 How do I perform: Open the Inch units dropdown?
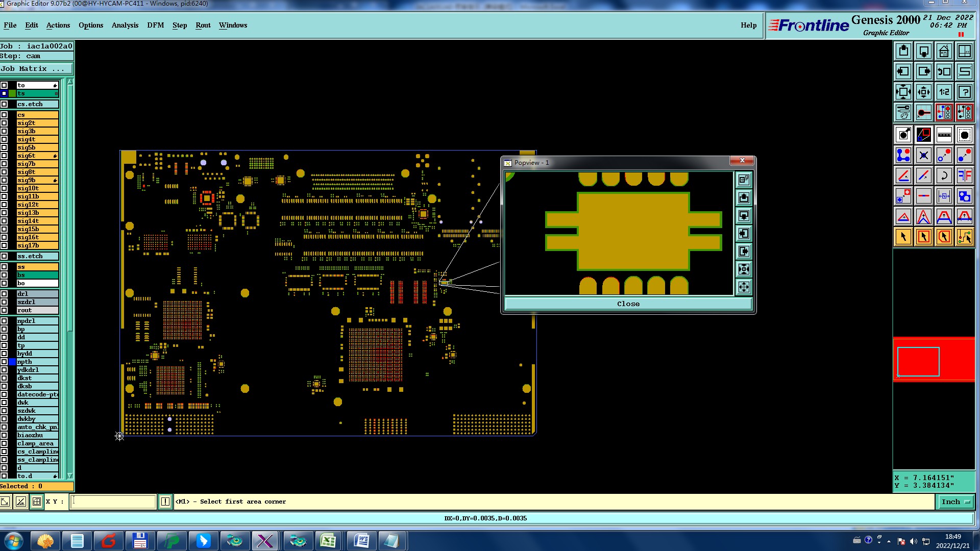point(955,502)
